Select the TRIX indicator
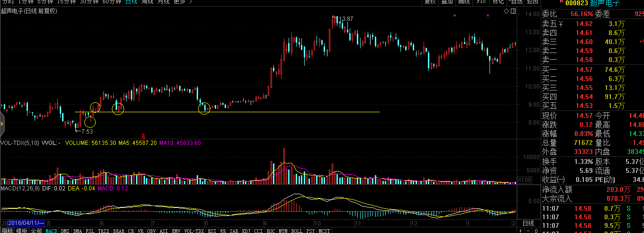Screen dimensions: 644x233 [104, 231]
